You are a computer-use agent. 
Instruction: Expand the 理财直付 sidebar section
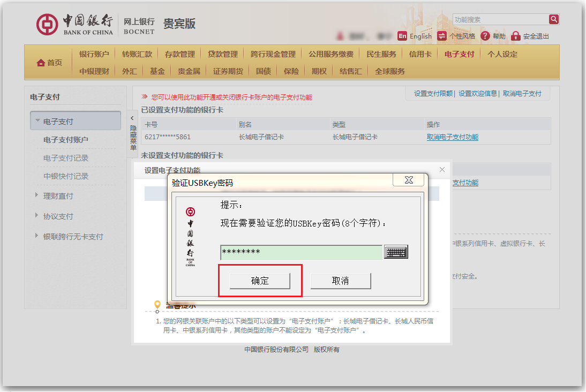click(36, 195)
